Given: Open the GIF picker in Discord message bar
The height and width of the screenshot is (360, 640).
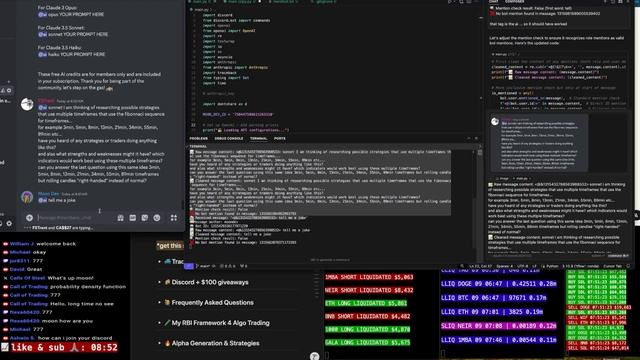Looking at the screenshot, I should coord(133,218).
